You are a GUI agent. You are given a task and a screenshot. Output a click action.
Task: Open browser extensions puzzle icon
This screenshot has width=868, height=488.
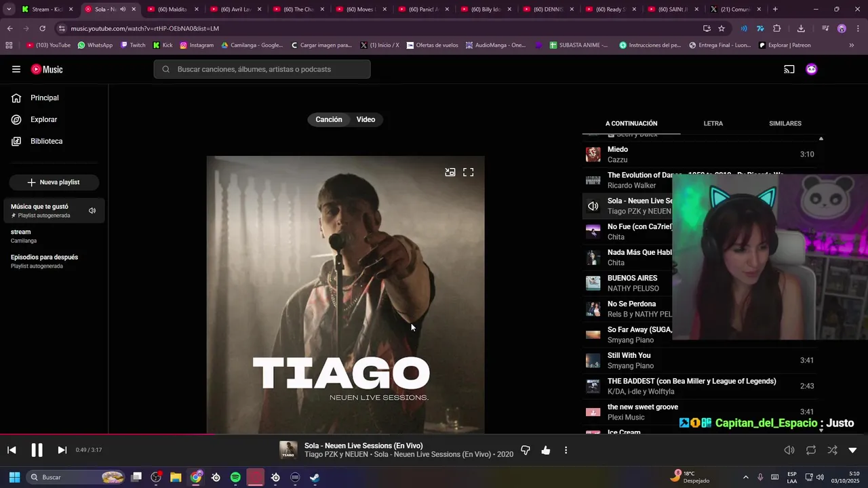coord(777,28)
